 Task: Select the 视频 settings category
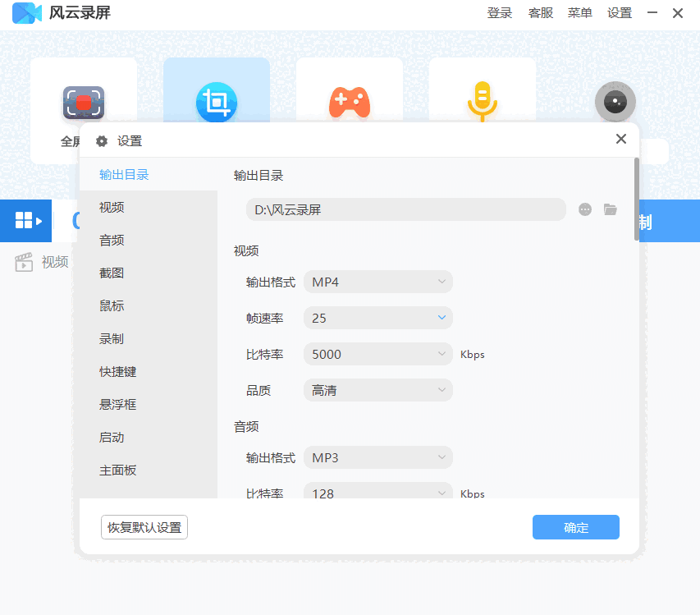tap(149, 207)
